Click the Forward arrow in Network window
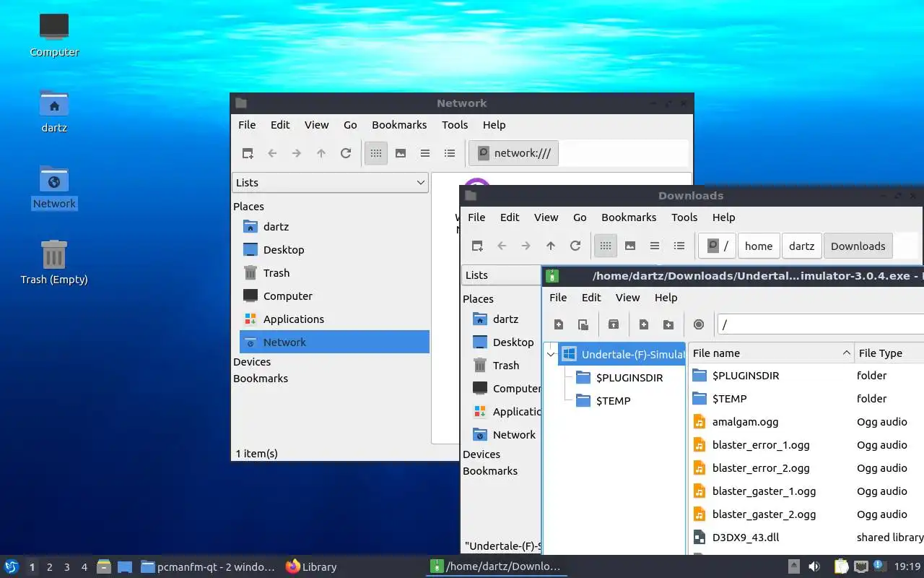Viewport: 924px width, 578px height. (297, 153)
